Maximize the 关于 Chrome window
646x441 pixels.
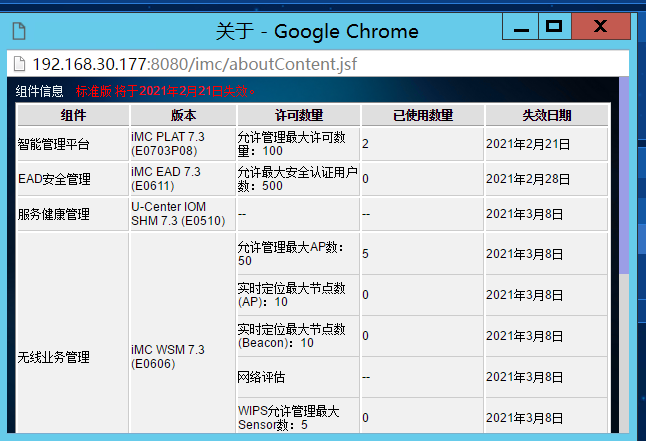click(555, 26)
